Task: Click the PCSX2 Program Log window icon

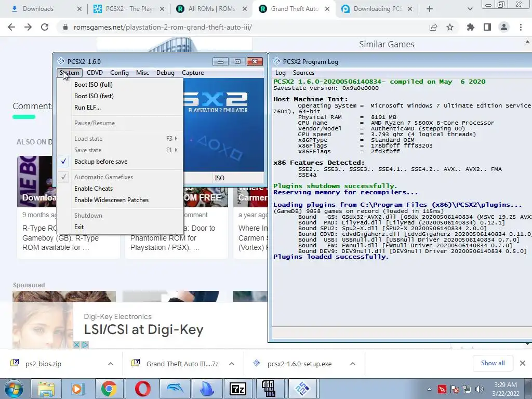Action: (276, 61)
